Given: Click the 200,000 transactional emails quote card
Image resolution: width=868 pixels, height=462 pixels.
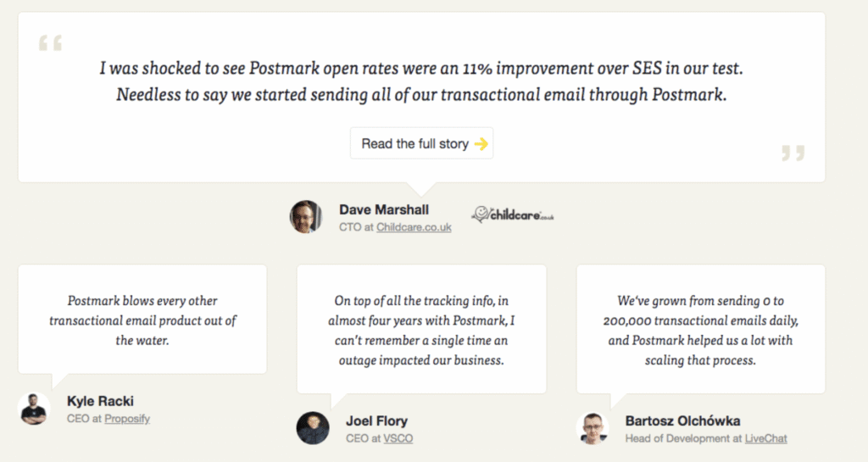Looking at the screenshot, I should (x=701, y=329).
